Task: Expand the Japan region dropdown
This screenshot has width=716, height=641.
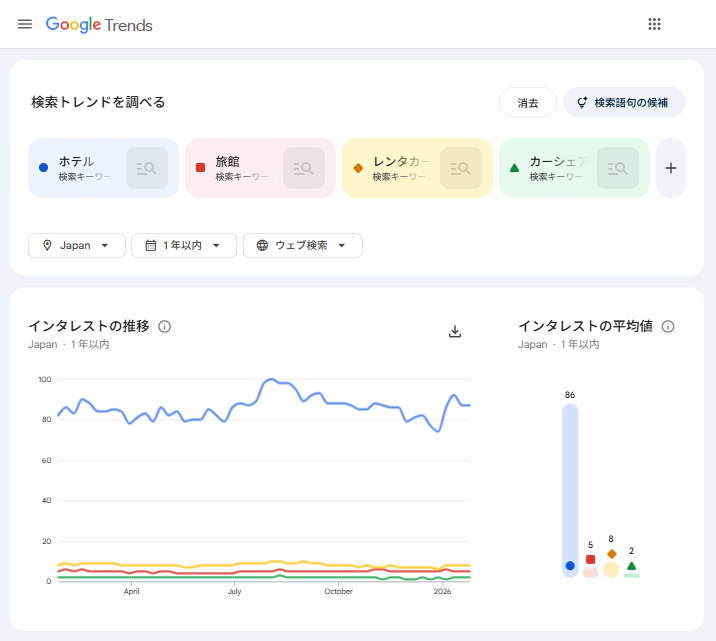Action: (77, 245)
